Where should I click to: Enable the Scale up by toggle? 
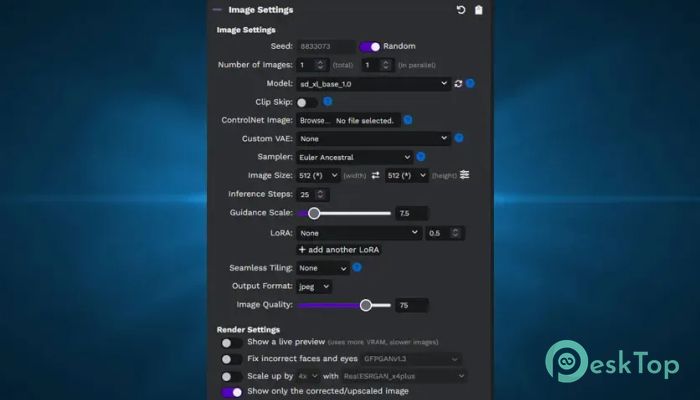click(x=231, y=376)
